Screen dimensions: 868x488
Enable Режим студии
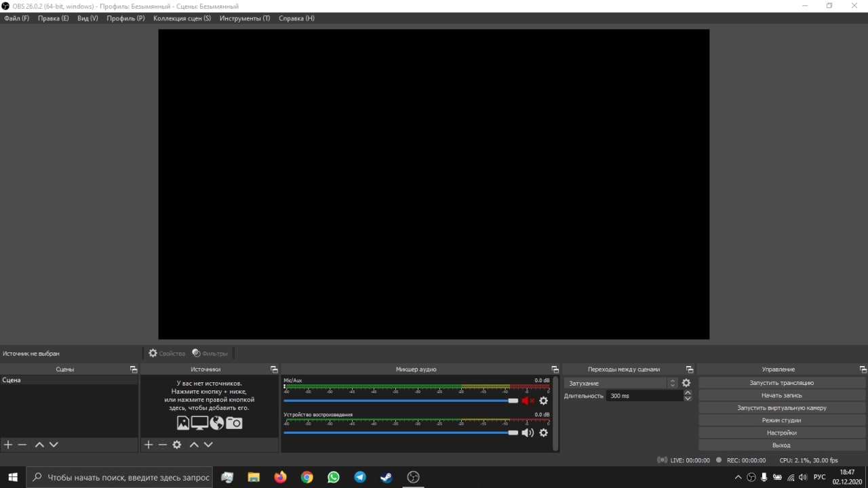tap(781, 420)
